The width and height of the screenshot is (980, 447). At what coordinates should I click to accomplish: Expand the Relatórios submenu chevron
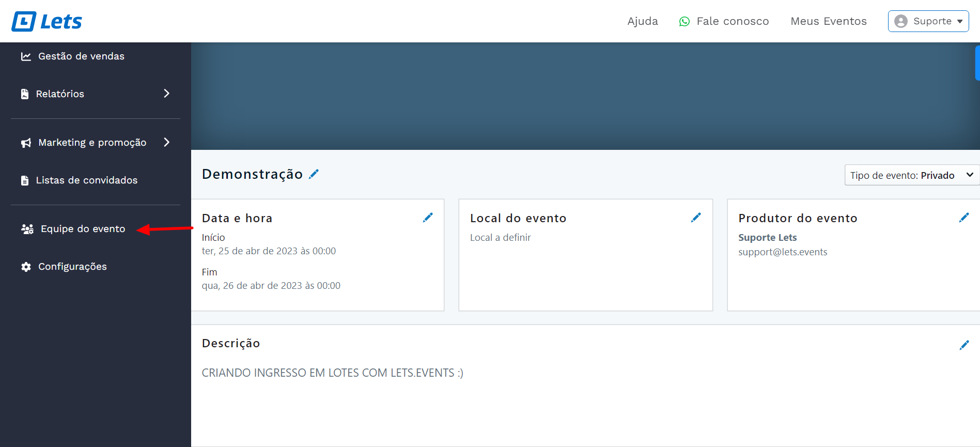(x=166, y=94)
